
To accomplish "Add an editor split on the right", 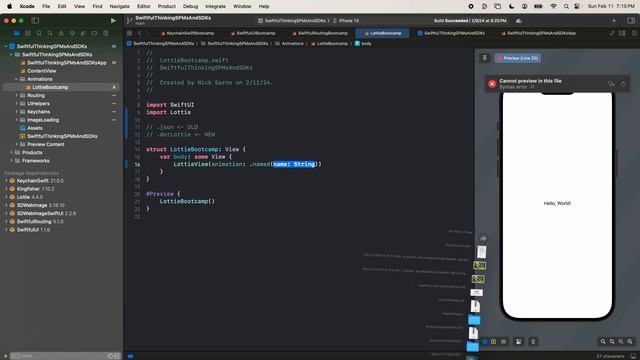I will click(x=634, y=33).
